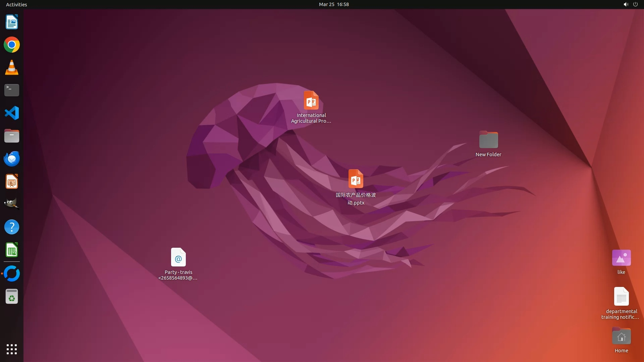The width and height of the screenshot is (644, 362).
Task: Select the Party - travis email file
Action: tap(178, 258)
